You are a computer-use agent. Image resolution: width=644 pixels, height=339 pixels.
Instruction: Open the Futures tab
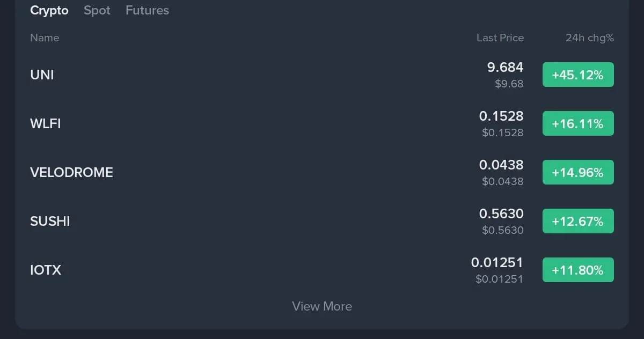[147, 10]
